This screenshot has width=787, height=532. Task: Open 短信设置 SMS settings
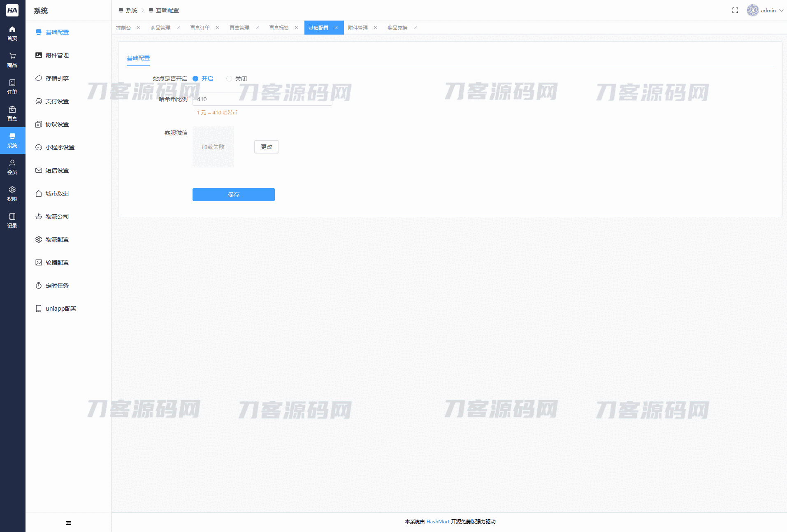[x=68, y=170]
